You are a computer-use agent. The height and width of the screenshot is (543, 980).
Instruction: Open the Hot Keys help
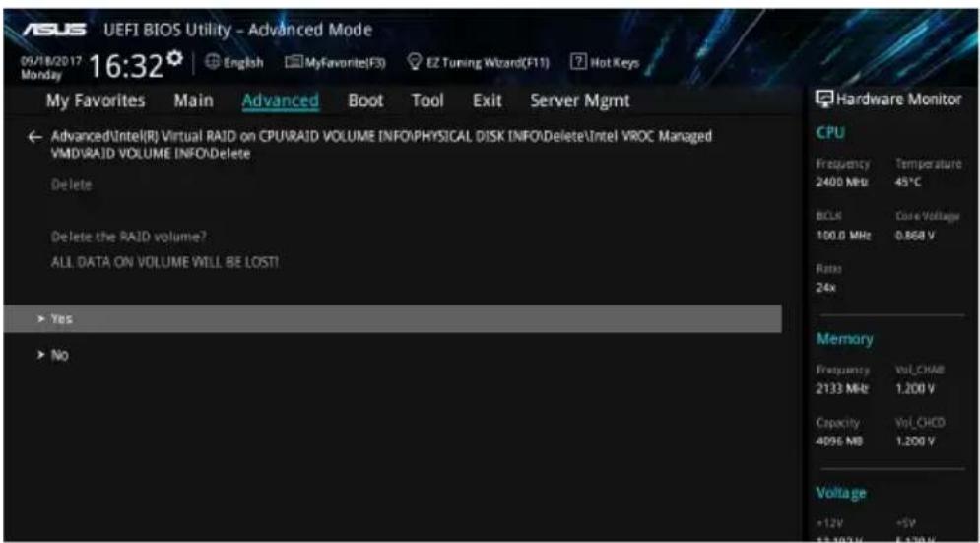606,62
